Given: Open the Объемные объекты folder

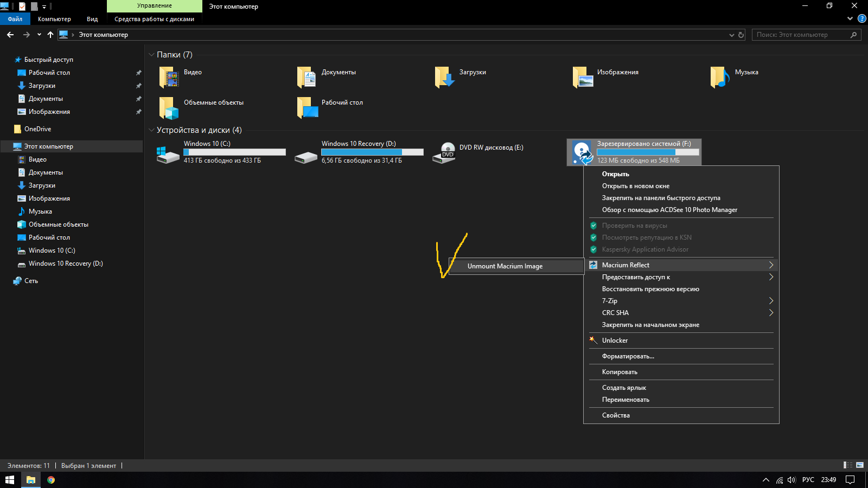Looking at the screenshot, I should [169, 108].
